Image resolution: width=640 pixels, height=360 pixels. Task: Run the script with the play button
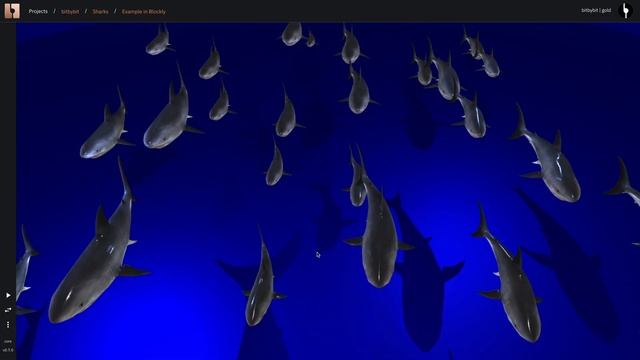(x=8, y=295)
